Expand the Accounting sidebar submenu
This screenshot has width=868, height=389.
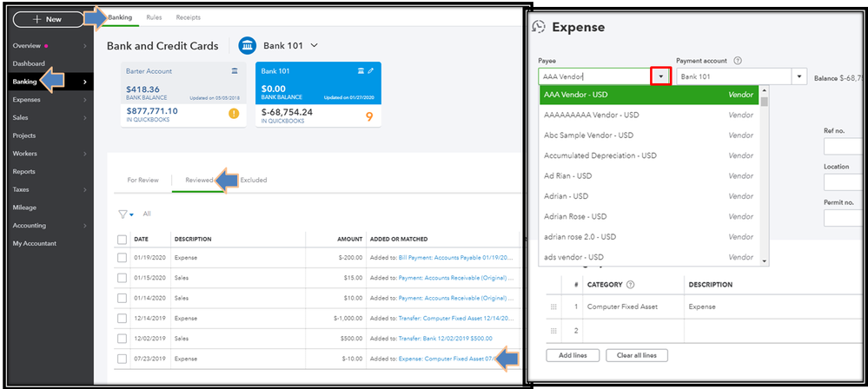(84, 226)
